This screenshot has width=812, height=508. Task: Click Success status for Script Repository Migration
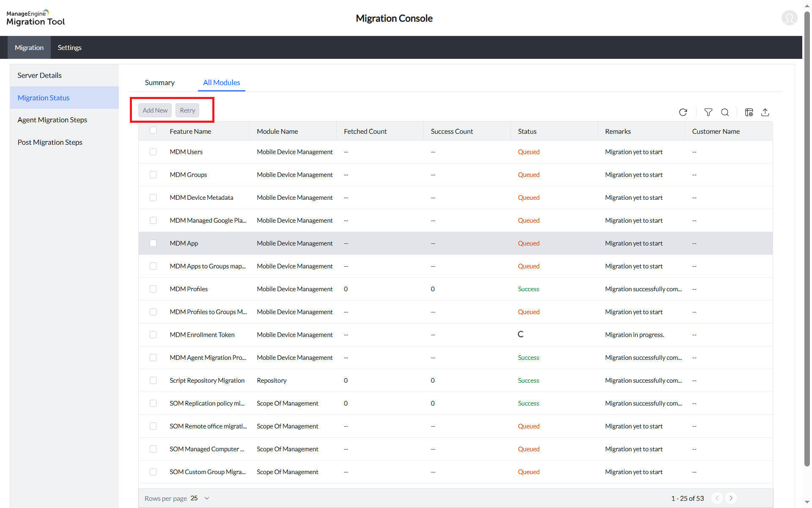(529, 381)
